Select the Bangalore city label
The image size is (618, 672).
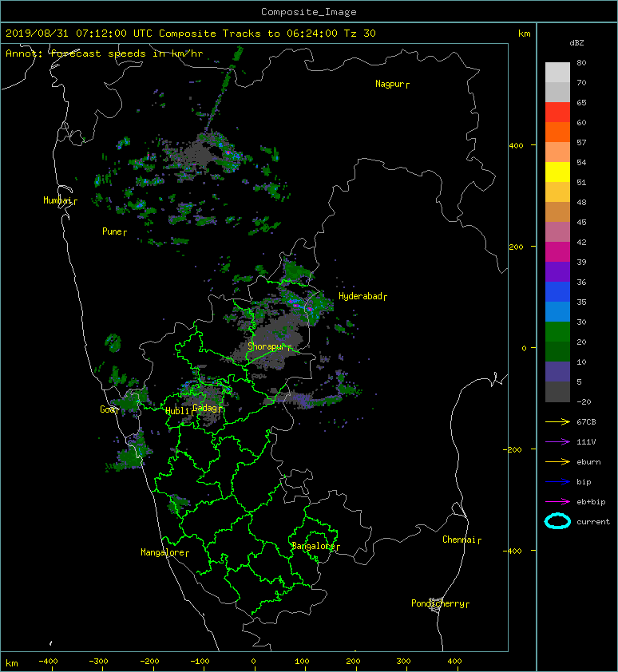click(315, 547)
